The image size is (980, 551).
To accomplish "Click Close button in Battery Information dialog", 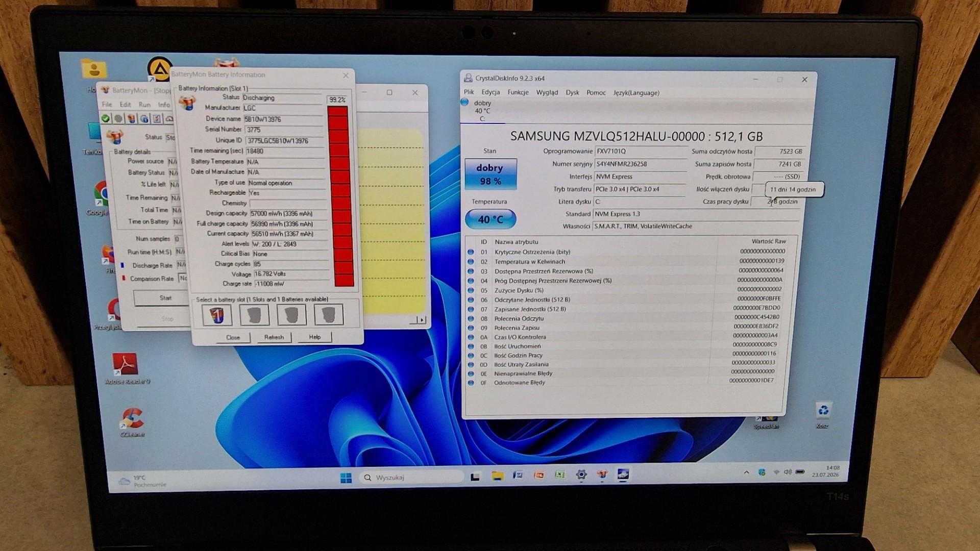I will [x=233, y=337].
